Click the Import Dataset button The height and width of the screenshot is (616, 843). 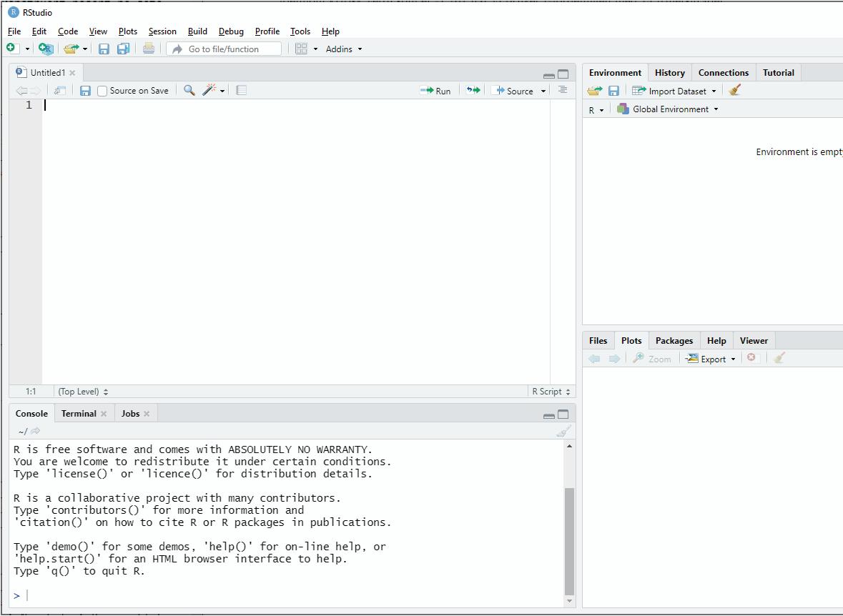click(674, 91)
